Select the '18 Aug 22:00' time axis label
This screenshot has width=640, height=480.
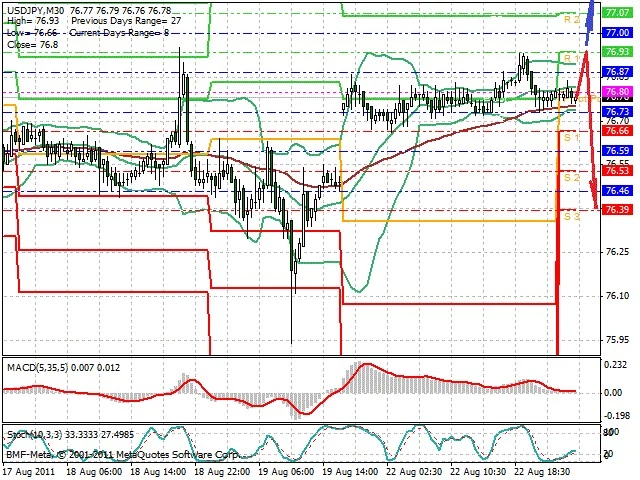click(x=222, y=472)
